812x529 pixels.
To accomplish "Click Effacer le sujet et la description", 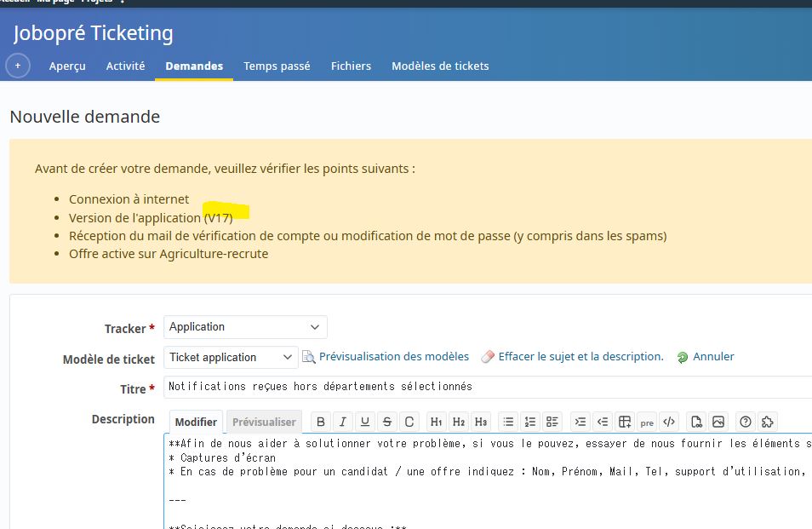I will [x=580, y=357].
